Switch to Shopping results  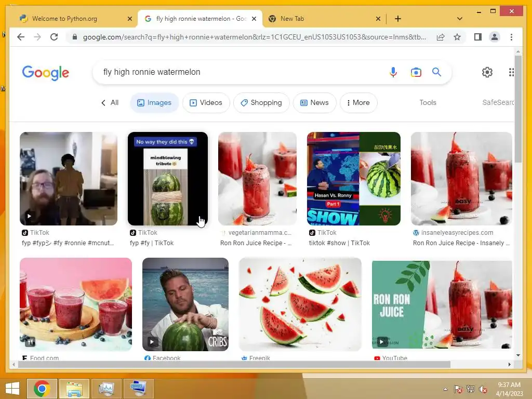click(x=261, y=102)
